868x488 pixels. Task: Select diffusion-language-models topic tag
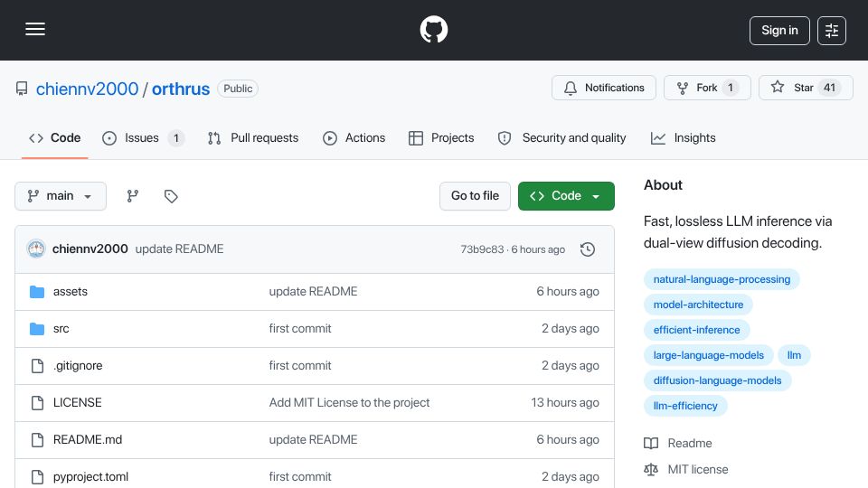pos(717,380)
